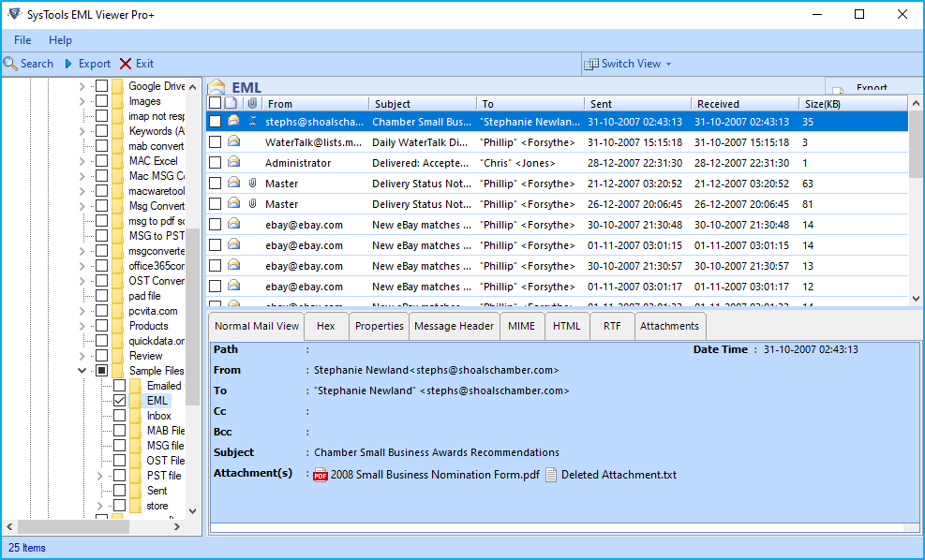925x560 pixels.
Task: Click the PST file folder icon in tree
Action: click(135, 476)
